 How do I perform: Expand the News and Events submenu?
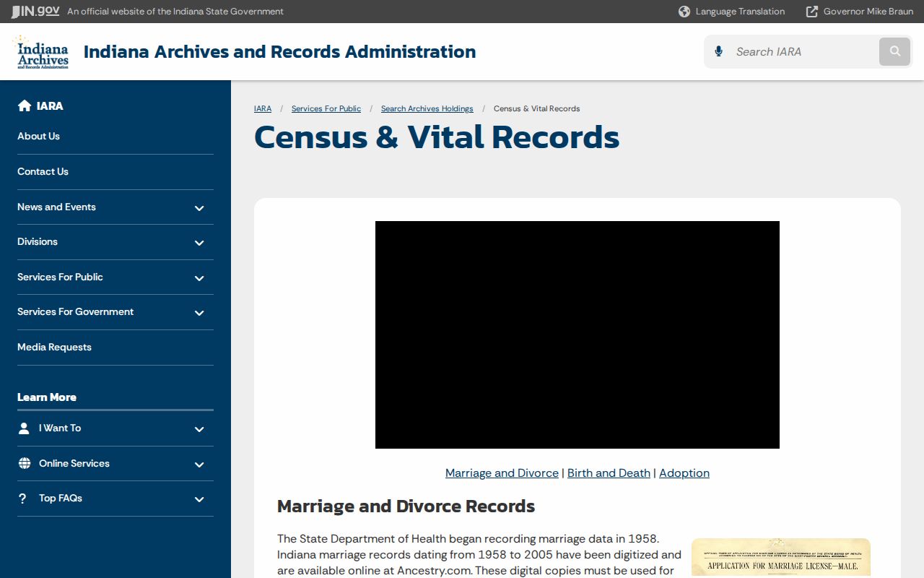click(199, 208)
